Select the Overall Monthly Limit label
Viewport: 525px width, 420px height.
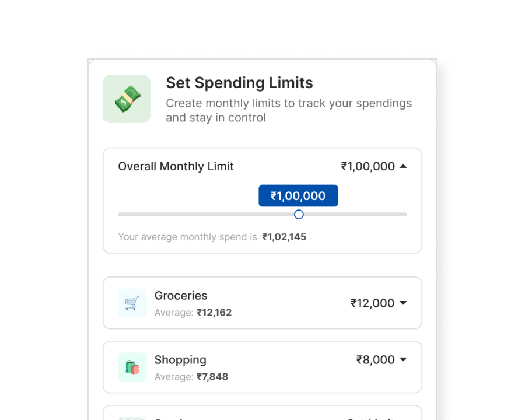coord(176,166)
